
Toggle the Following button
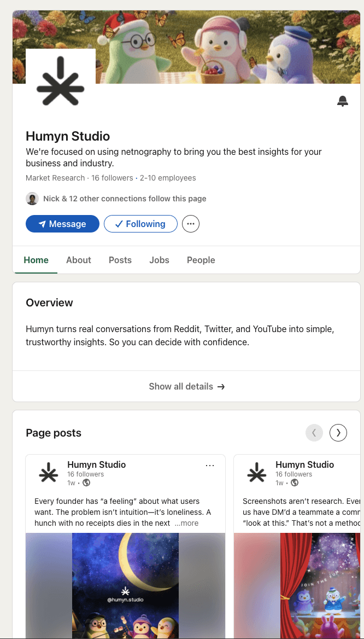(x=140, y=224)
